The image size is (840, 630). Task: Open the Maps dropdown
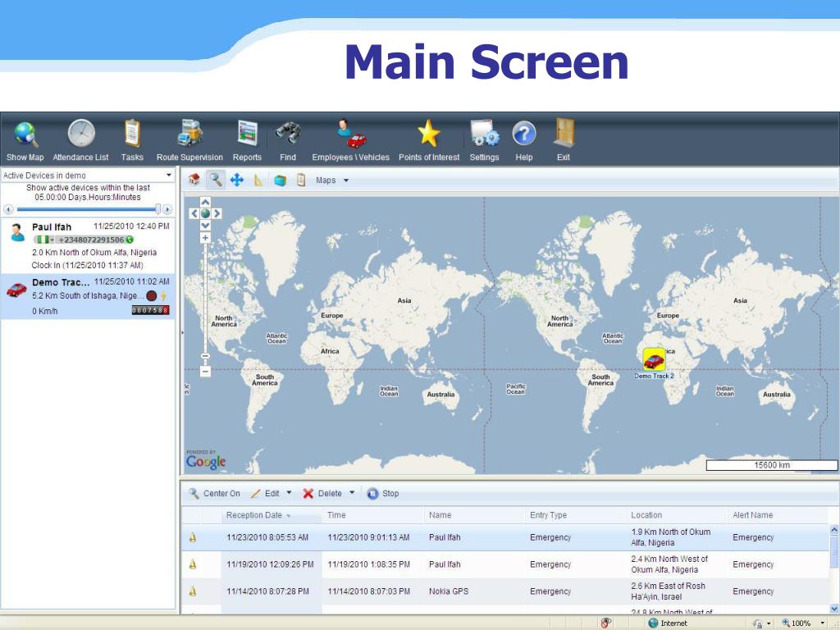[332, 180]
